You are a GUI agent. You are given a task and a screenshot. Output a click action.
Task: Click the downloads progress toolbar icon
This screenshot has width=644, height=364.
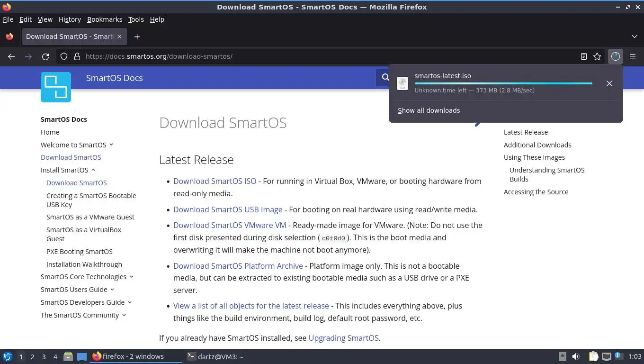point(615,56)
